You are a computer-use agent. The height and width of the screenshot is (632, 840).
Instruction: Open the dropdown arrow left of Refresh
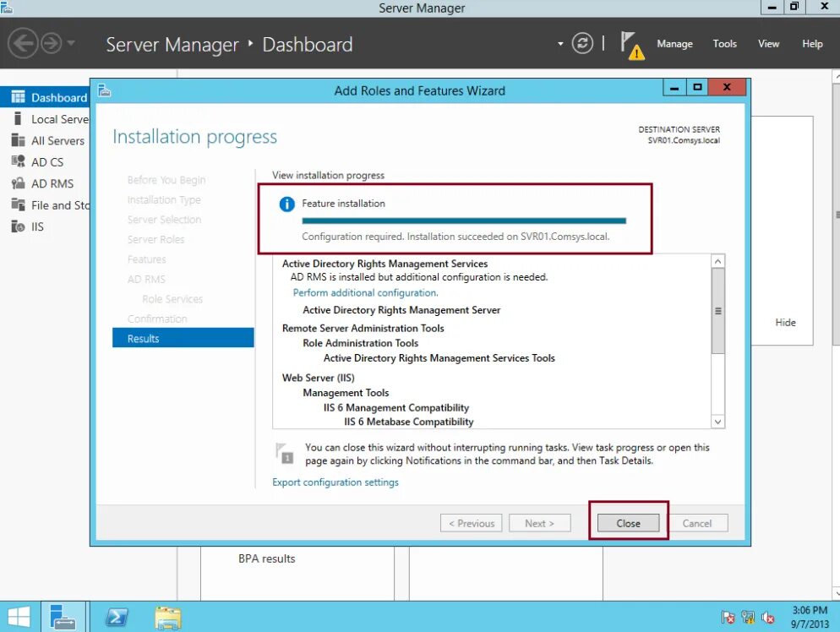click(560, 44)
